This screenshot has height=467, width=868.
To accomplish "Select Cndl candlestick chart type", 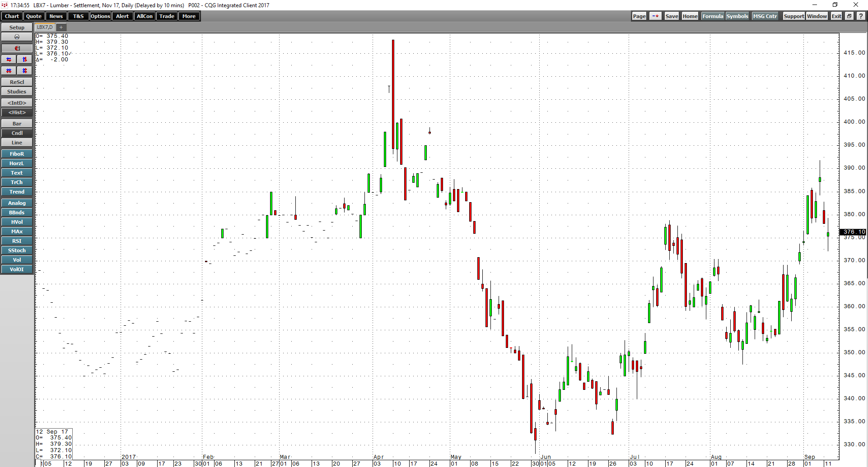I will 17,133.
